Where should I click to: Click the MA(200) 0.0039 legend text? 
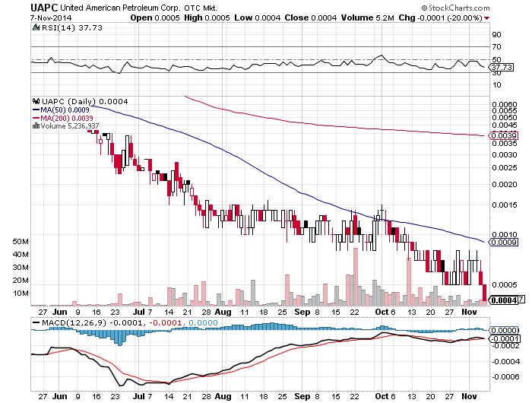tap(67, 118)
